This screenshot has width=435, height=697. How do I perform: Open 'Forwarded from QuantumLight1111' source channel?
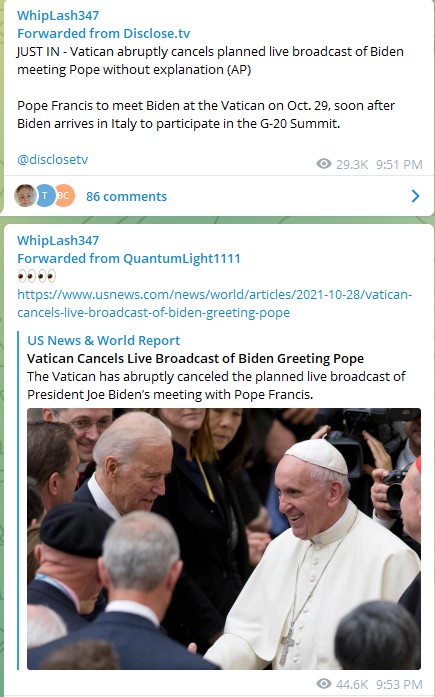[x=129, y=258]
